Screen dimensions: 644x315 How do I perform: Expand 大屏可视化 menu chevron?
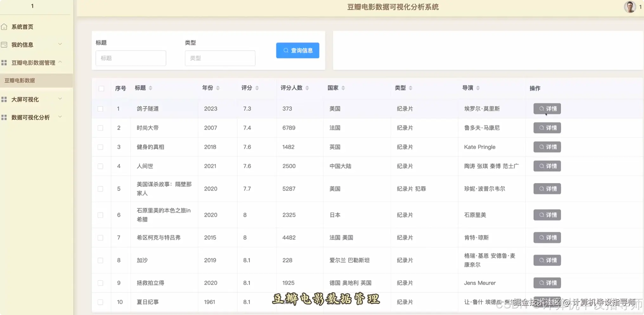(x=60, y=99)
